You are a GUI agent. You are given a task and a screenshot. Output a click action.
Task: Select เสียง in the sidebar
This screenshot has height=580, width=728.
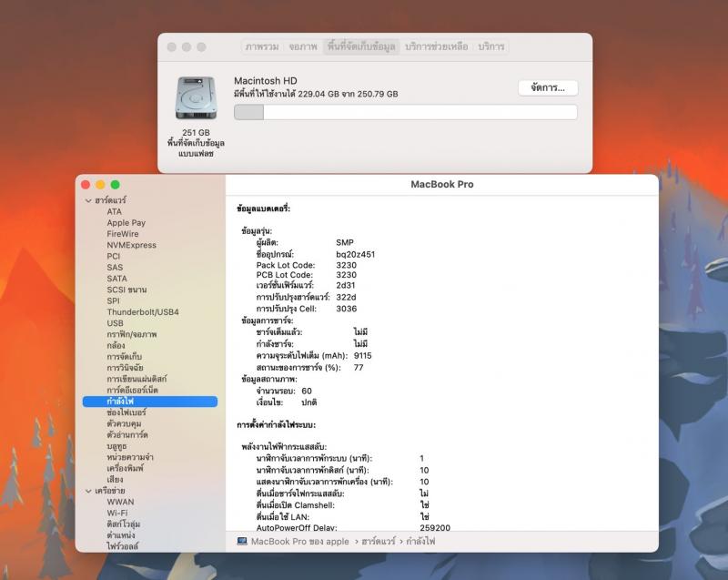pos(115,480)
